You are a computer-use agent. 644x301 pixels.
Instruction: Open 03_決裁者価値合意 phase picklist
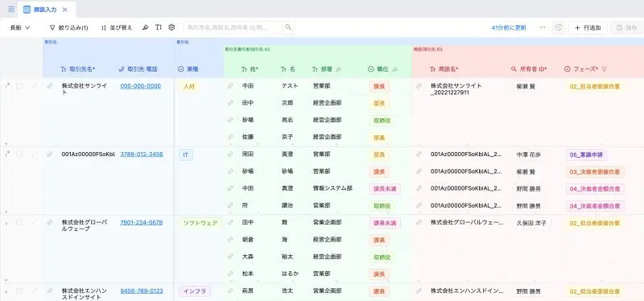pyautogui.click(x=595, y=171)
